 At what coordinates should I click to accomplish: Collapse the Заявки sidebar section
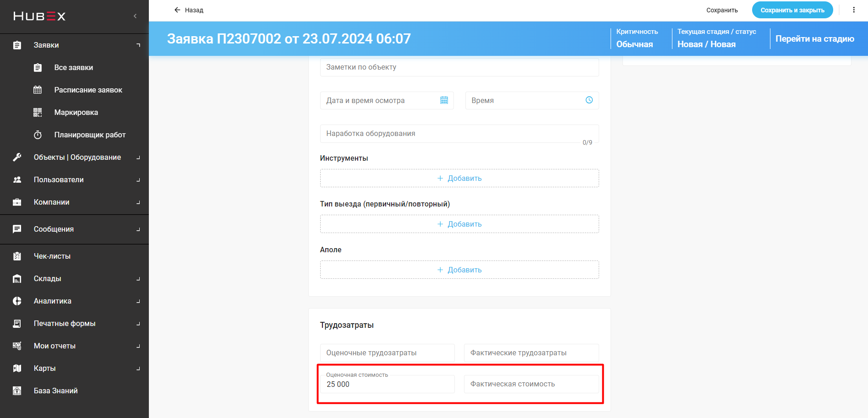click(138, 45)
